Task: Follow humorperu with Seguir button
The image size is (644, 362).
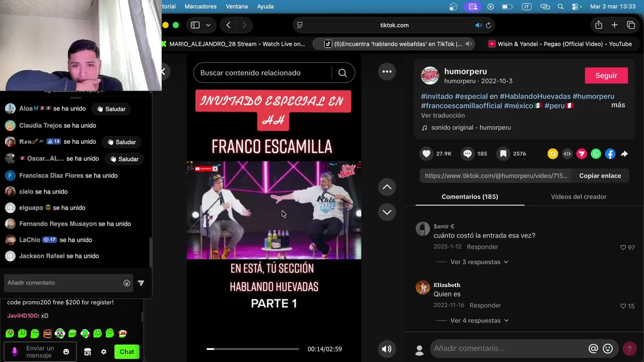Action: (x=606, y=75)
